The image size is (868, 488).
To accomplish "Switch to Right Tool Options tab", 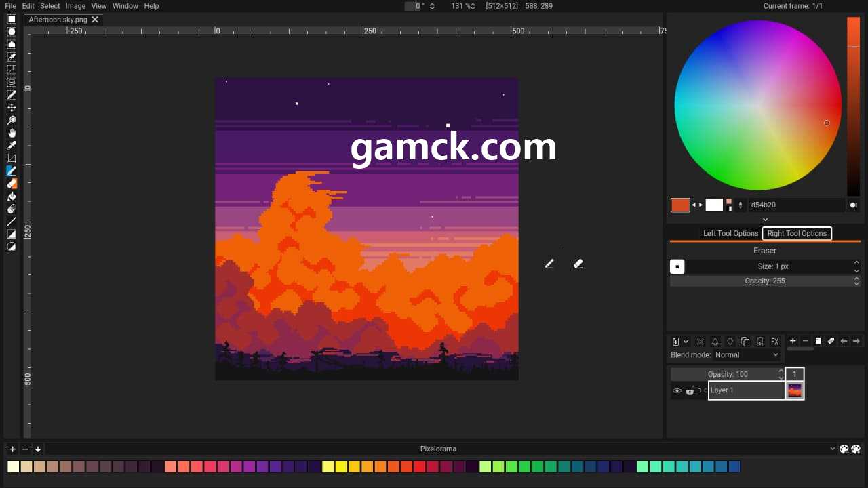I will tap(797, 233).
